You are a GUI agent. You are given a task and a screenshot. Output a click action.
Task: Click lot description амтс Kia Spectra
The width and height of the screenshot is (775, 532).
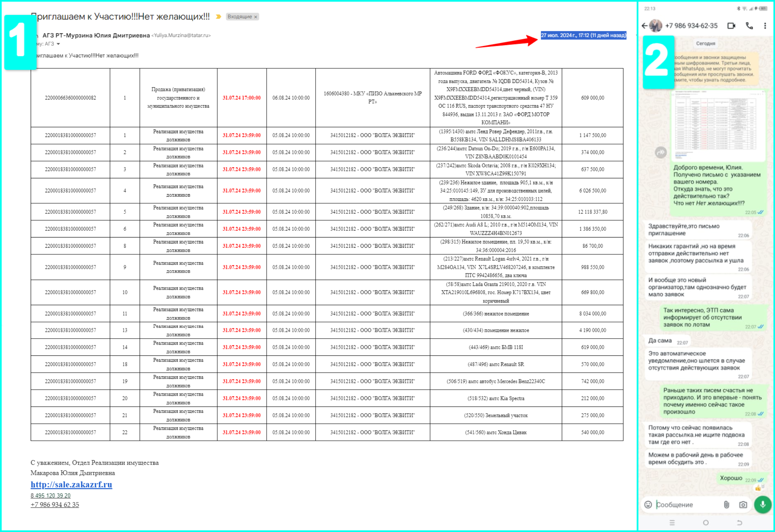point(496,398)
